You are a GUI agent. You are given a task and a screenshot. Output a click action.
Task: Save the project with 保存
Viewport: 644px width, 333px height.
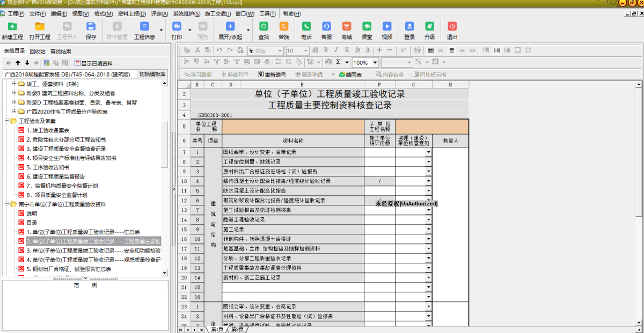click(91, 30)
